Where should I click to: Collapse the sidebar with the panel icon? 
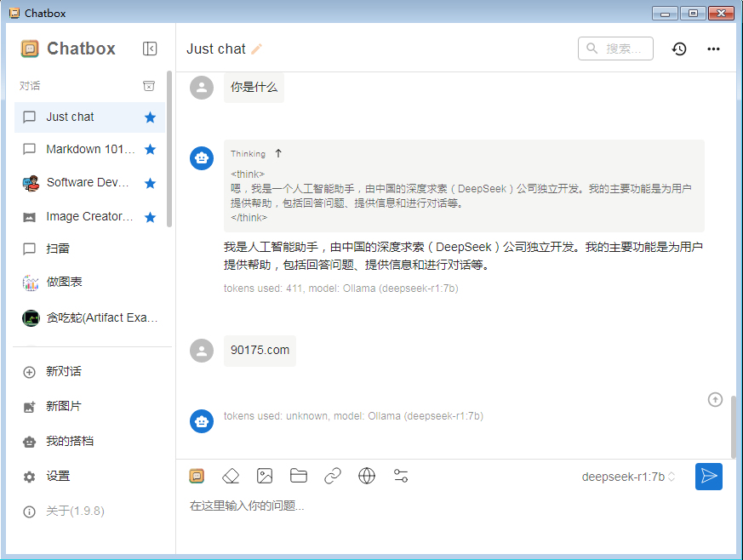(150, 49)
